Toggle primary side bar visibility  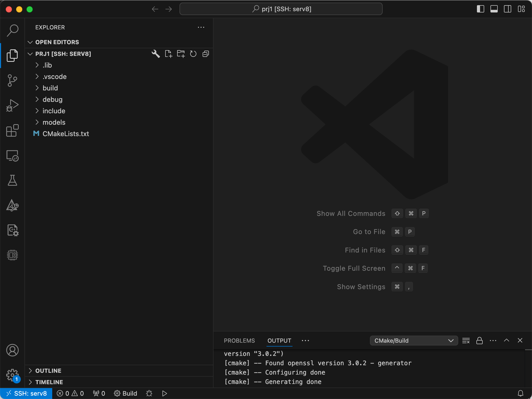click(481, 9)
